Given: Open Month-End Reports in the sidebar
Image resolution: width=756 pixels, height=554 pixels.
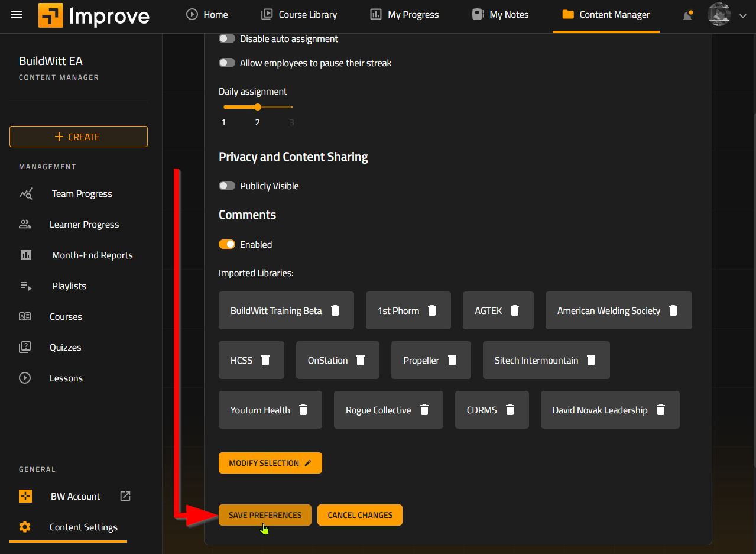Looking at the screenshot, I should coord(92,255).
